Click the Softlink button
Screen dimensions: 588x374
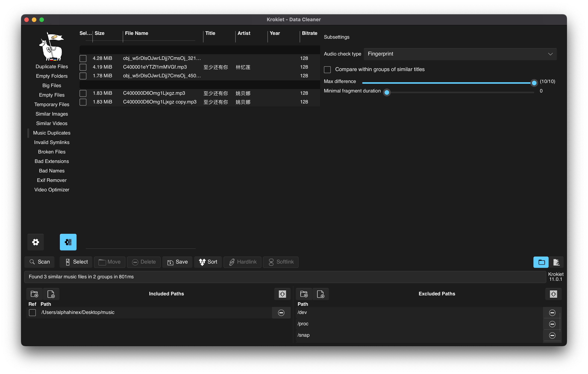pos(281,262)
